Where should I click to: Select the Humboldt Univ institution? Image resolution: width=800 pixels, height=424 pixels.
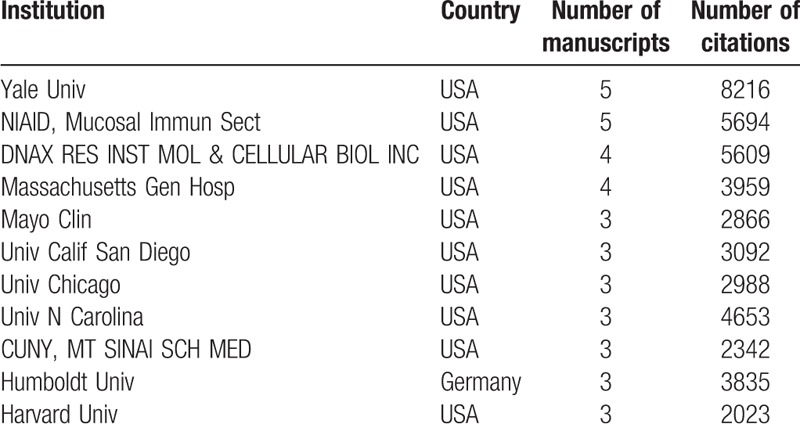pos(67,382)
